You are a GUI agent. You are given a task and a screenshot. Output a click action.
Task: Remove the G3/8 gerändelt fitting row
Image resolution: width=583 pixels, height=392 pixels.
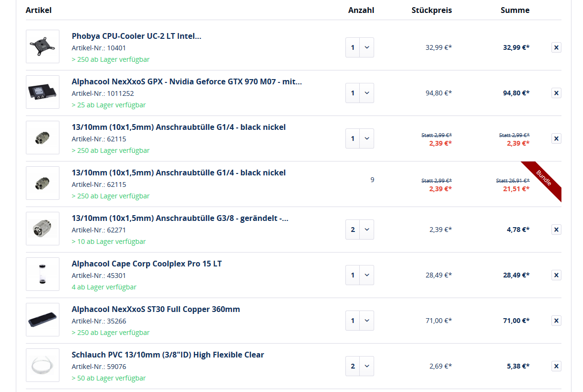[x=556, y=230]
